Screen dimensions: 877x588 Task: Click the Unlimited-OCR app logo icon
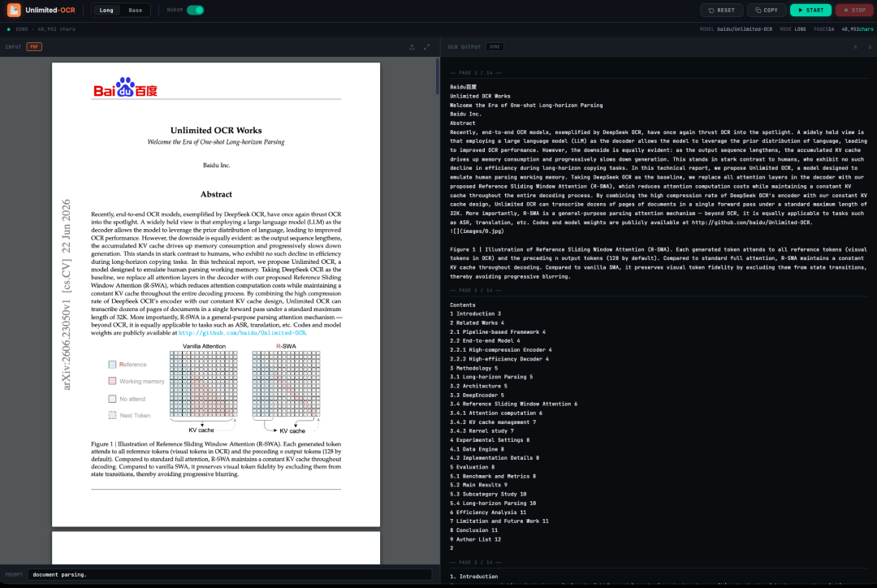click(14, 10)
